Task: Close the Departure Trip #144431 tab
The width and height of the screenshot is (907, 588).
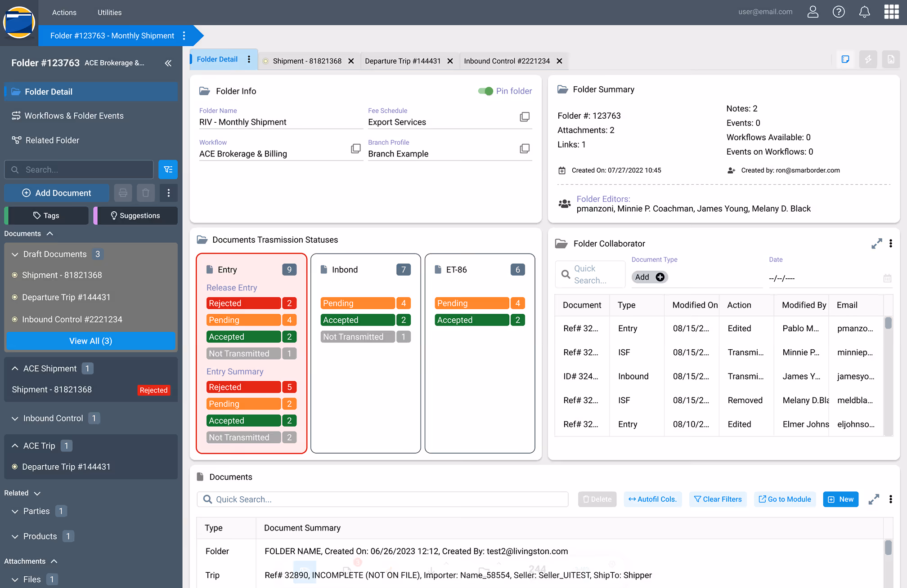Action: coord(450,61)
